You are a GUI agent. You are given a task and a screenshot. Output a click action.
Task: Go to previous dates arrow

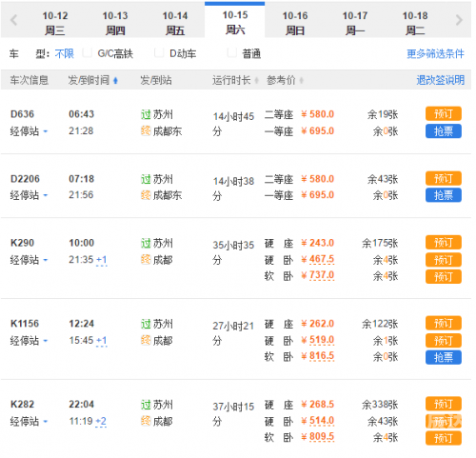13,20
